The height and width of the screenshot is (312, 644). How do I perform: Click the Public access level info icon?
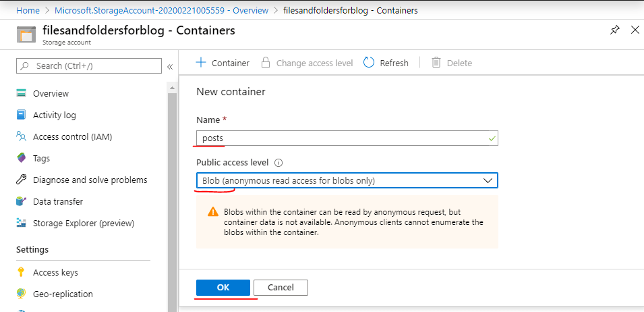[279, 163]
